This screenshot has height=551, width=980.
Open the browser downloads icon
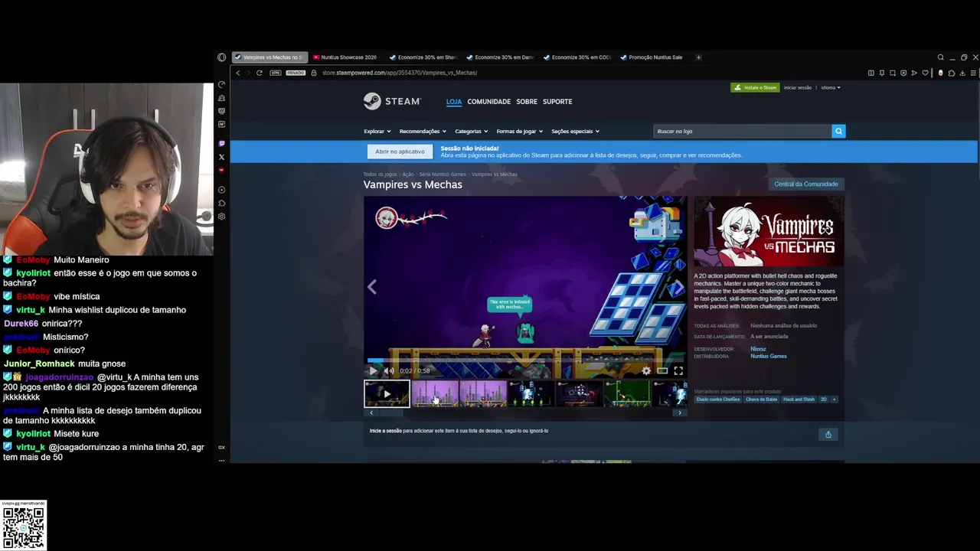pyautogui.click(x=962, y=73)
